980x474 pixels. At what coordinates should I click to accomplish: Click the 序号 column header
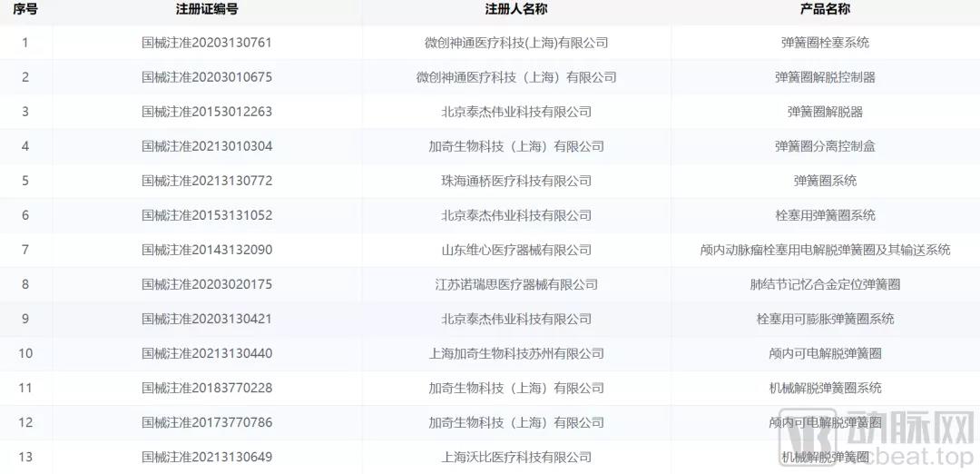click(x=25, y=9)
